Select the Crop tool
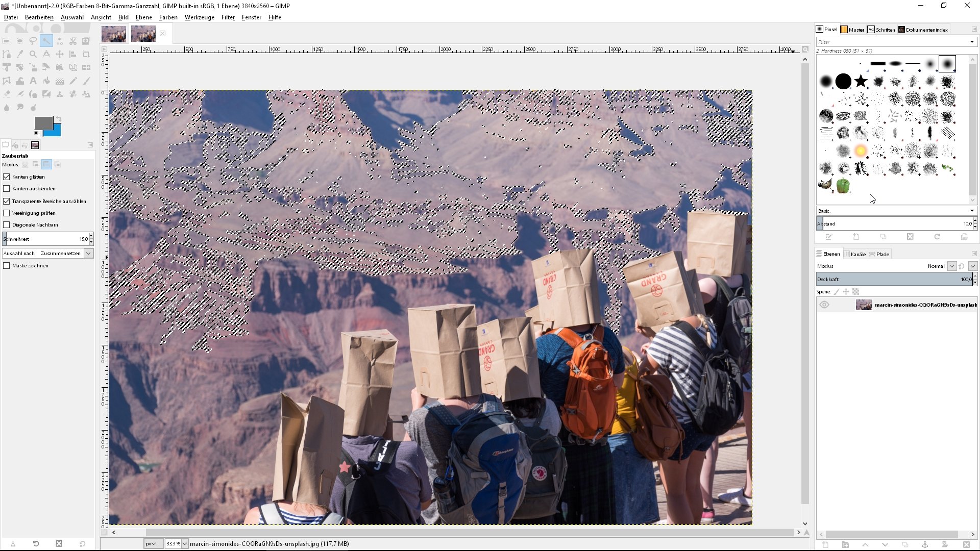The width and height of the screenshot is (980, 551). point(86,54)
